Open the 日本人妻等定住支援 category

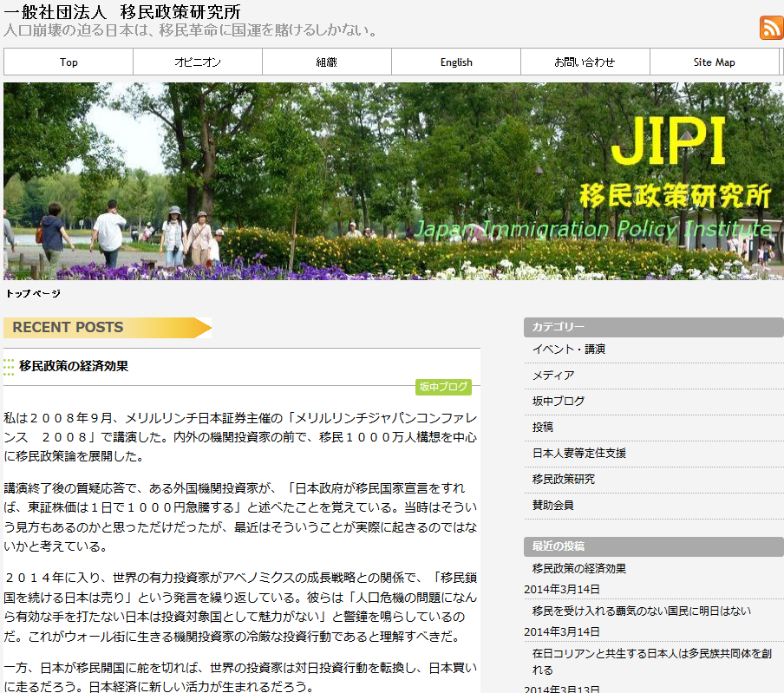click(579, 453)
